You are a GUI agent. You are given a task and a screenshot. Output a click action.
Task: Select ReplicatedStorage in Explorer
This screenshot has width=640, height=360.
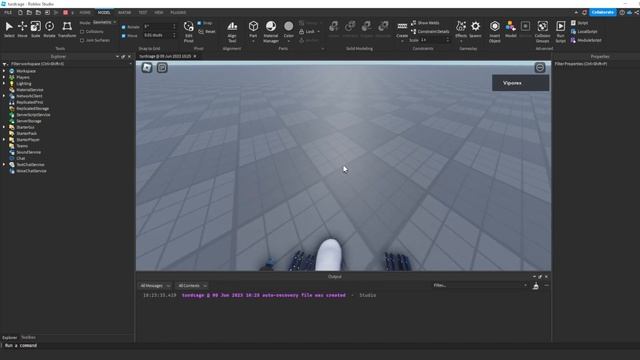(33, 109)
